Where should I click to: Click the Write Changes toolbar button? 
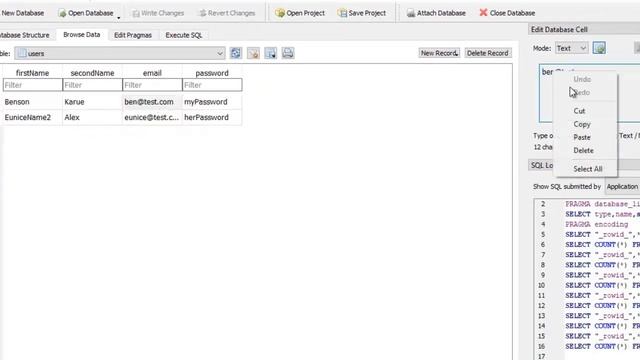click(x=158, y=13)
